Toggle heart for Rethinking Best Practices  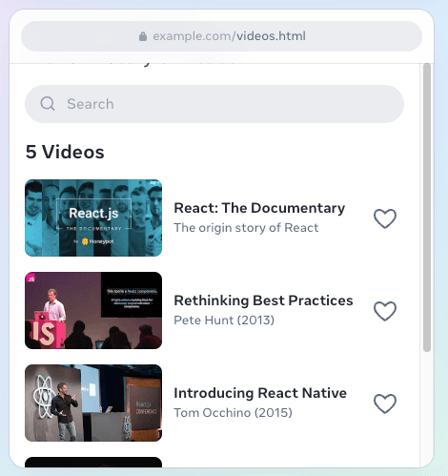coord(385,311)
